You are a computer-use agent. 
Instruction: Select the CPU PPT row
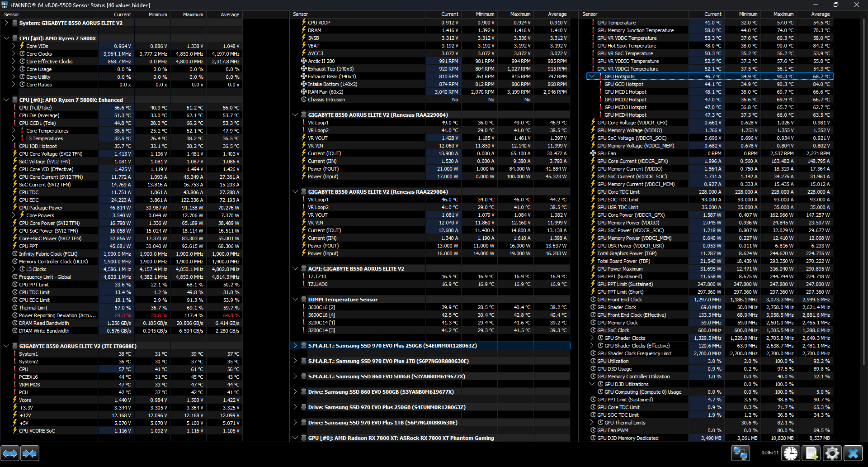122,246
